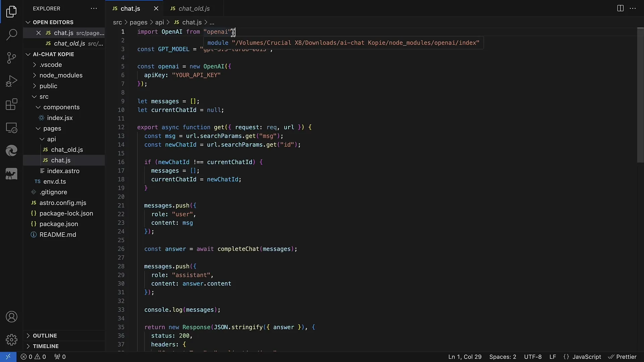Click the line number 26 in gutter
This screenshot has width=644, height=362.
pos(121,249)
